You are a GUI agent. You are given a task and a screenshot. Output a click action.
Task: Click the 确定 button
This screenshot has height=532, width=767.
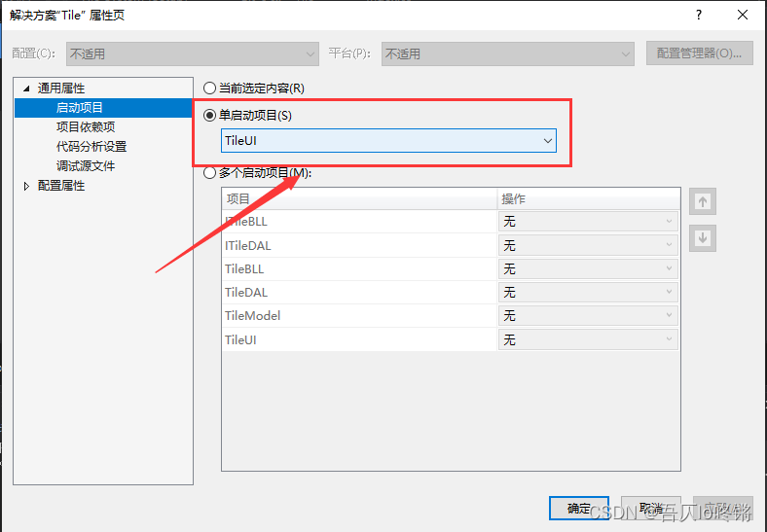click(x=579, y=508)
